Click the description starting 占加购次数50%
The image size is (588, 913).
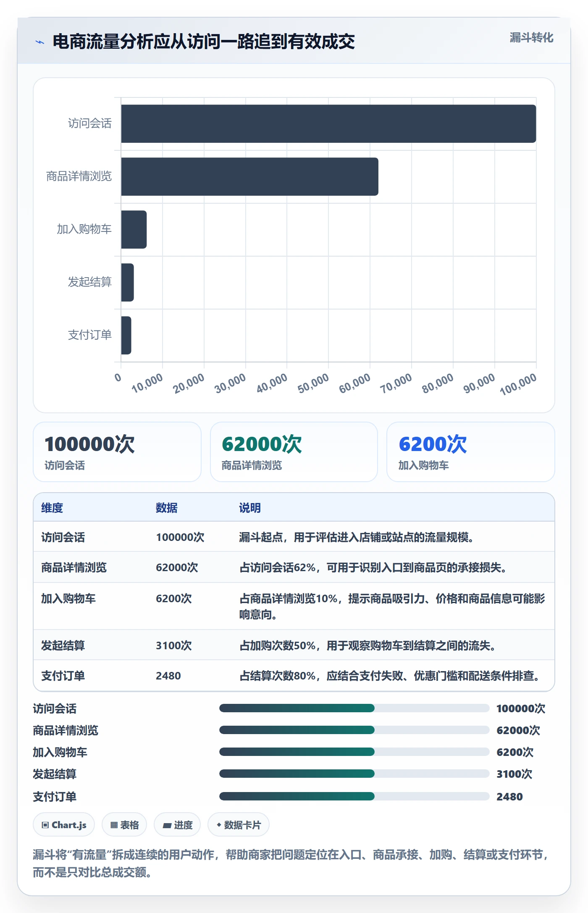click(367, 645)
